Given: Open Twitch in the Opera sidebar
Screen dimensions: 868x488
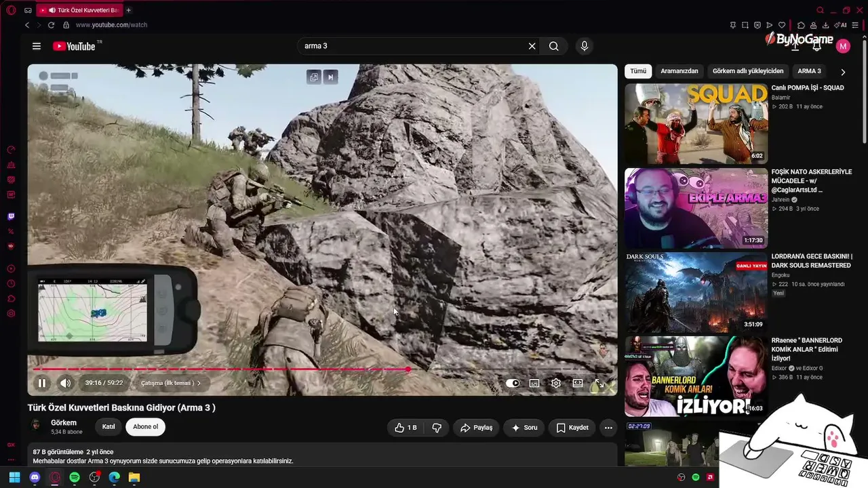Looking at the screenshot, I should [x=11, y=217].
